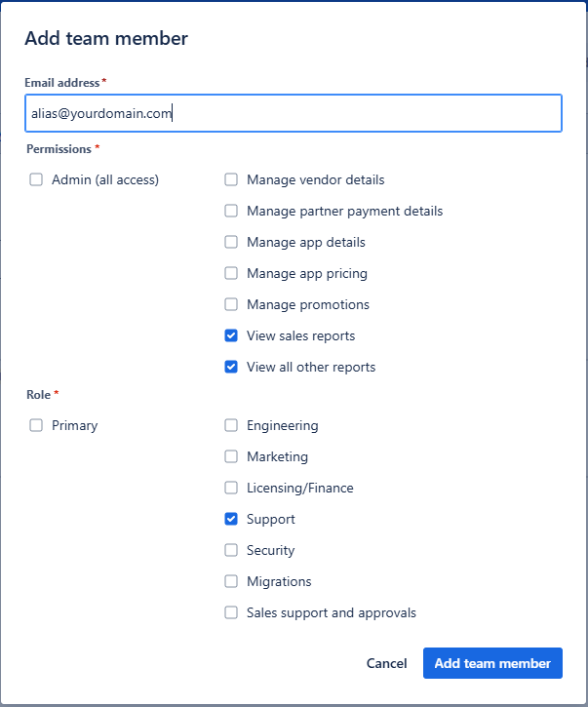This screenshot has width=588, height=707.
Task: Check the Admin (all access) checkbox
Action: [36, 179]
